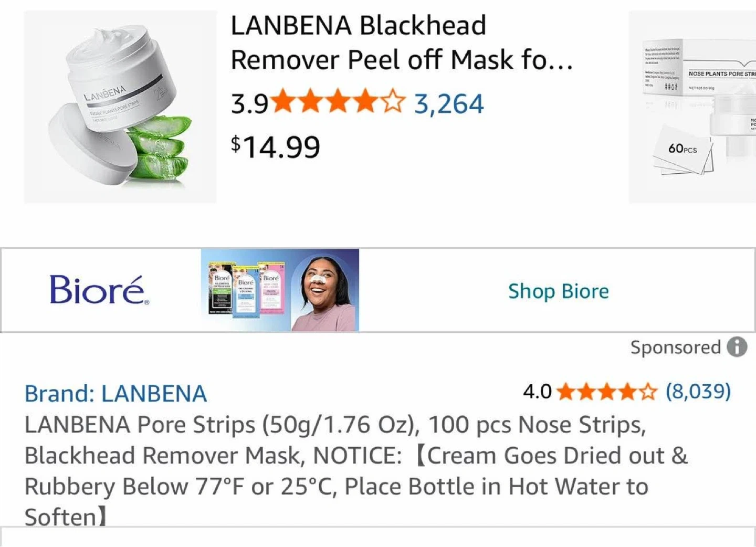Click the Sponsored label text
Image resolution: width=756 pixels, height=547 pixels.
click(676, 348)
